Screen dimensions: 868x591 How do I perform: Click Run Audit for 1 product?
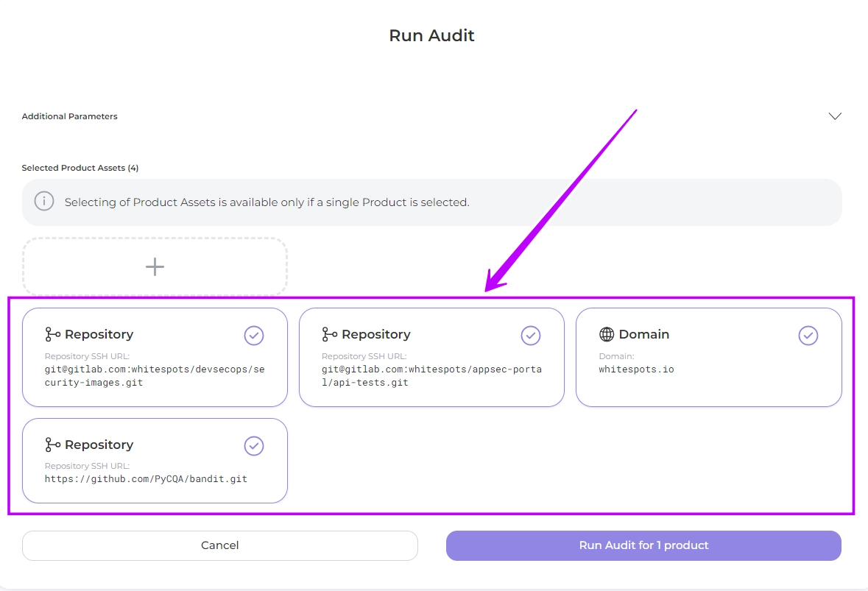(643, 545)
